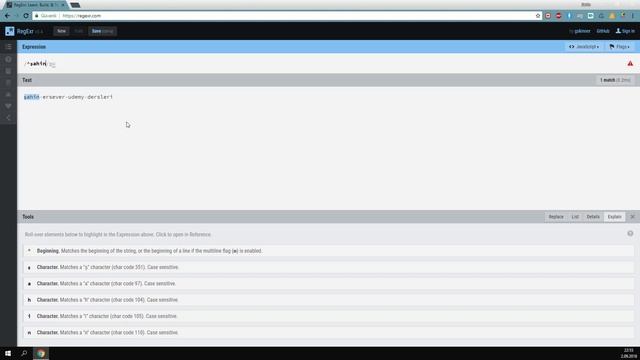Viewport: 640px width, 360px height.
Task: Open the Flags dropdown
Action: [620, 47]
